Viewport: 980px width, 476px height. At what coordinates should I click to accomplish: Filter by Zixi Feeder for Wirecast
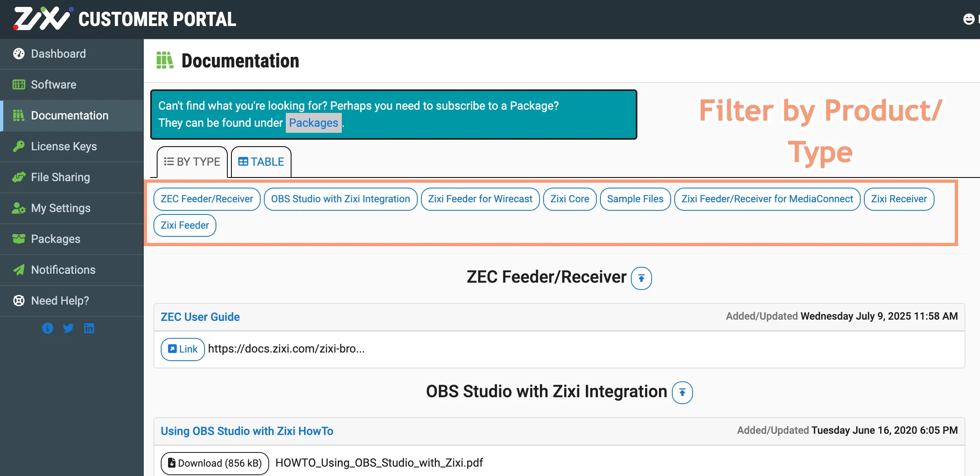[480, 199]
